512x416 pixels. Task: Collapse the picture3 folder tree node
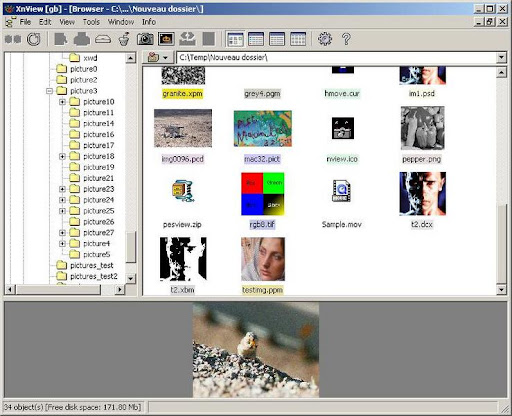click(x=50, y=91)
